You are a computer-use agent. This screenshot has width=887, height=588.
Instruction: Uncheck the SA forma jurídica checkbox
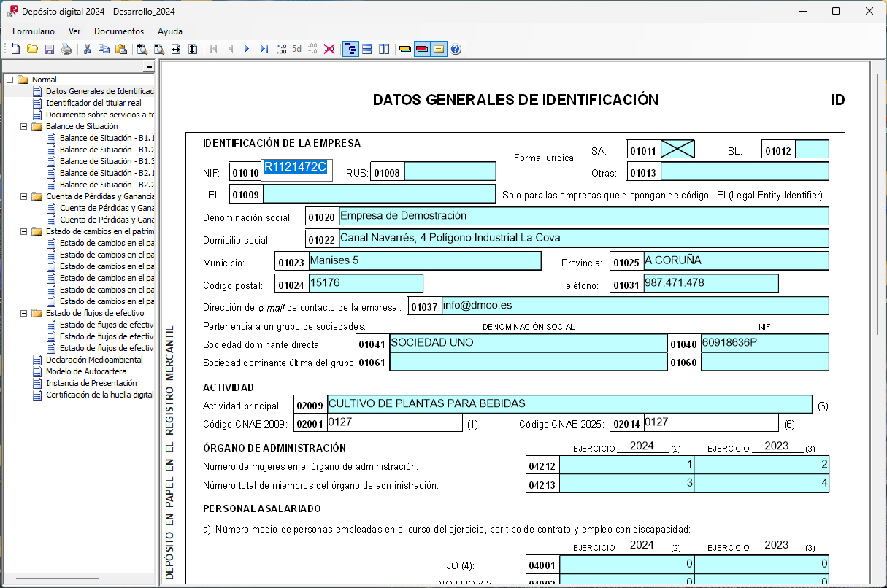coord(677,148)
